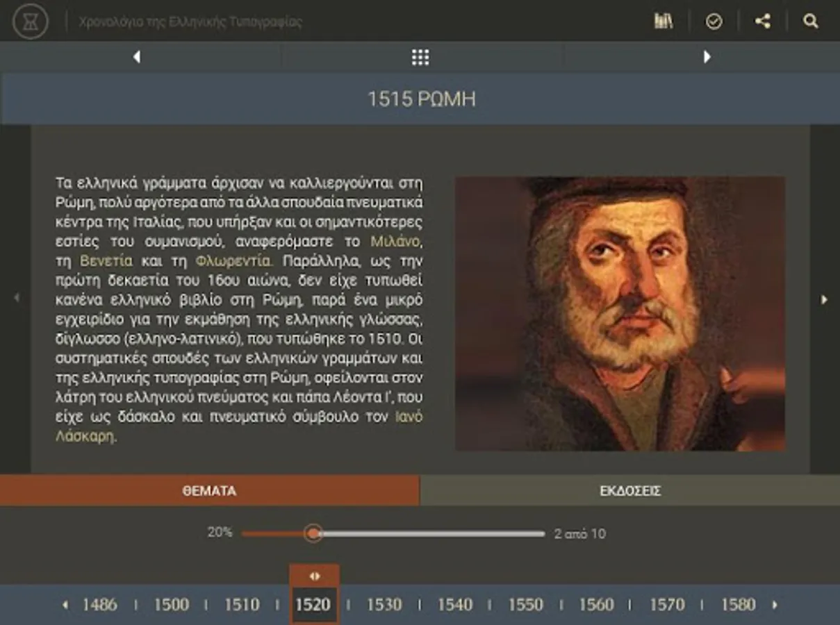The width and height of the screenshot is (840, 625).
Task: Click the app title Χρονολόγιο της Ελληνικής Τυπογραφίας
Action: (x=190, y=22)
